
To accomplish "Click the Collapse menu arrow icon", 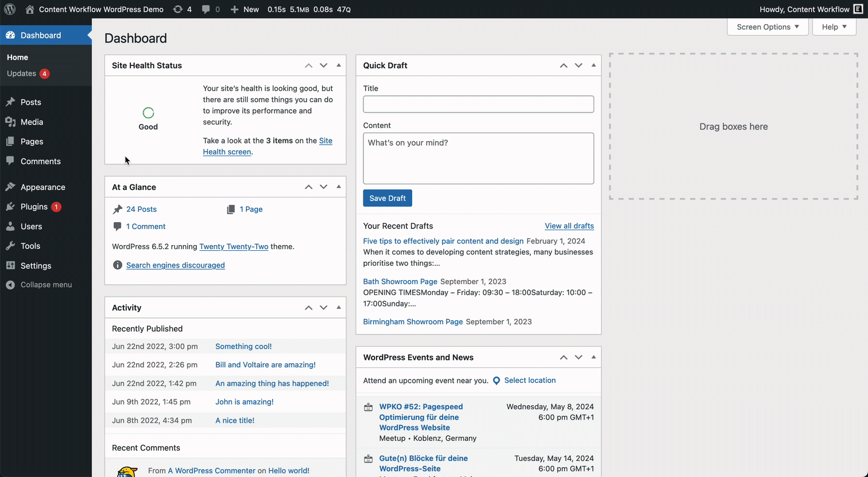I will click(x=10, y=285).
